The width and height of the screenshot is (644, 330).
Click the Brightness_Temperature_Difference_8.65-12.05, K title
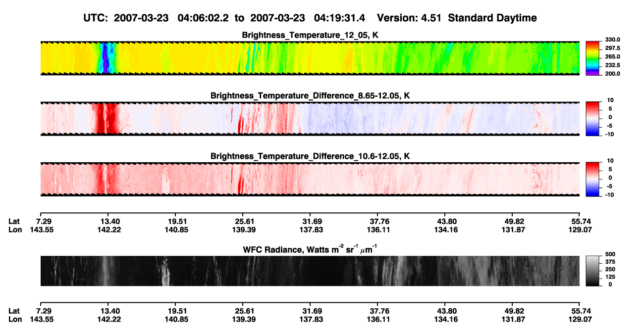click(310, 95)
